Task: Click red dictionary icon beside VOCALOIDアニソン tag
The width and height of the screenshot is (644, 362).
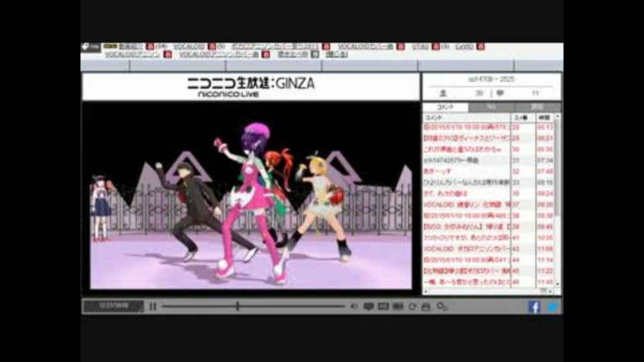Action: [168, 54]
